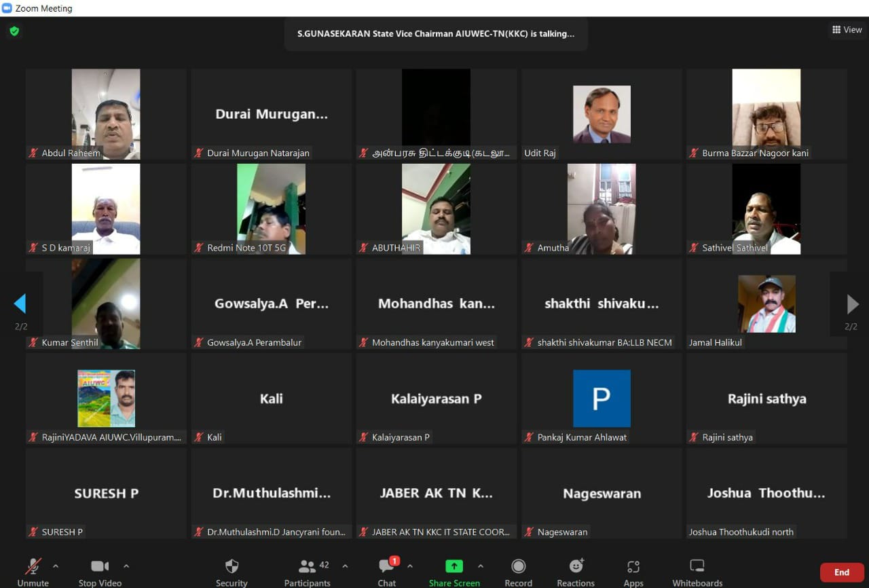Go to next gallery page with right arrow

[x=853, y=304]
